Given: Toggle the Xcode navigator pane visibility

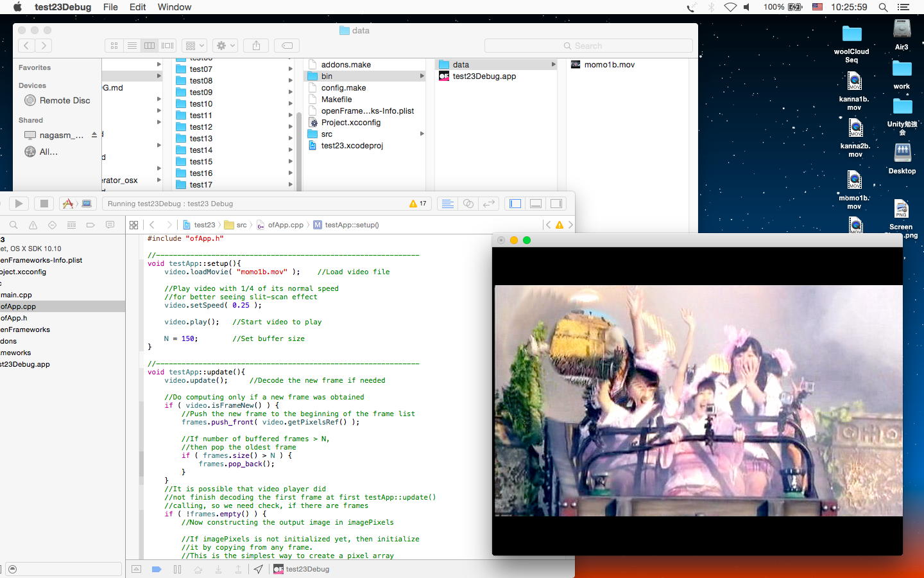Looking at the screenshot, I should (x=515, y=204).
